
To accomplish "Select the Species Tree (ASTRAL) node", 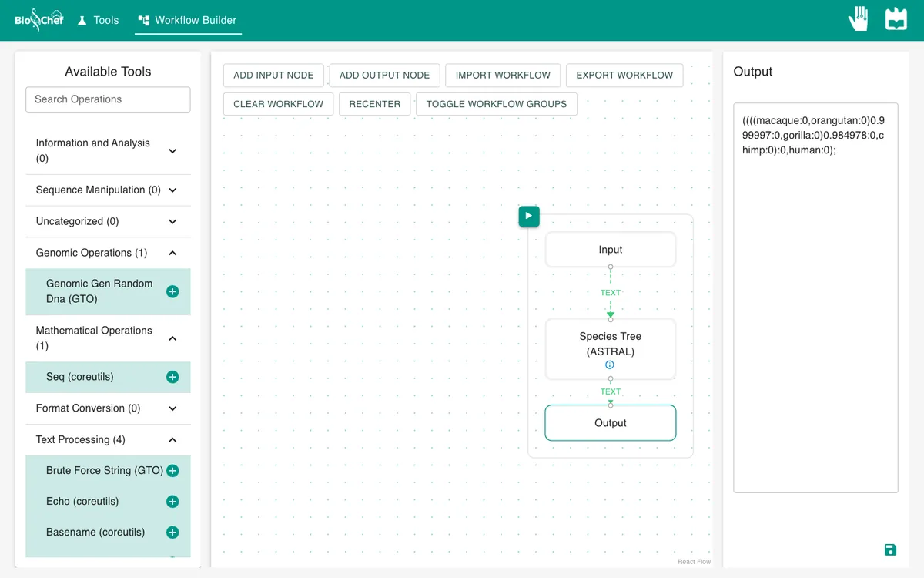I will click(611, 349).
